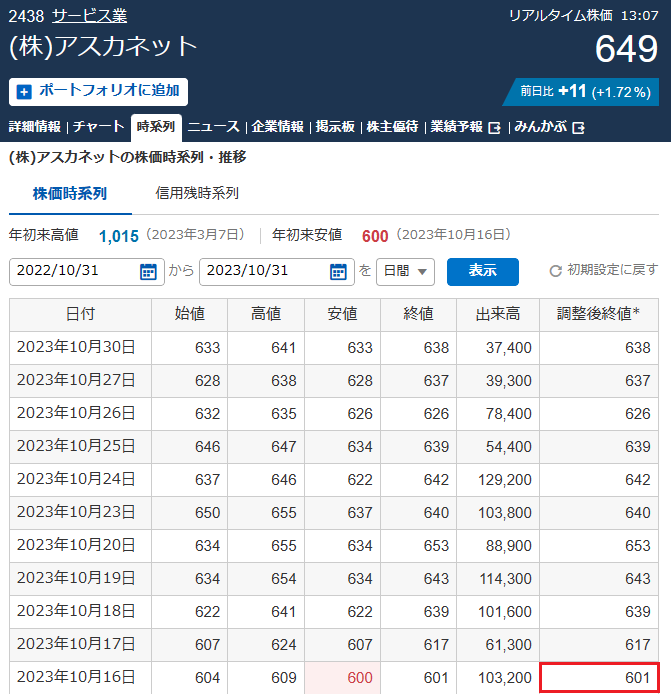This screenshot has height=694, width=671.
Task: Go to the ニュース tab
Action: [x=214, y=127]
